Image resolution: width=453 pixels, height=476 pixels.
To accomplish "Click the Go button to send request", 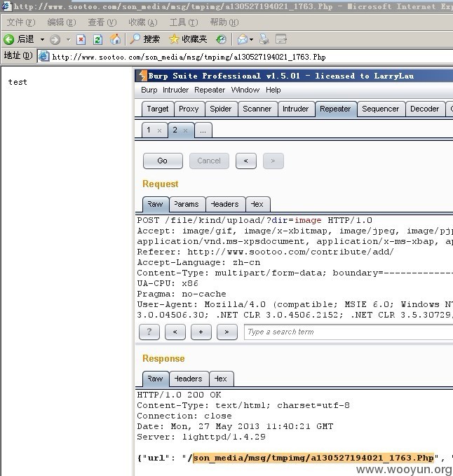I will tap(163, 161).
